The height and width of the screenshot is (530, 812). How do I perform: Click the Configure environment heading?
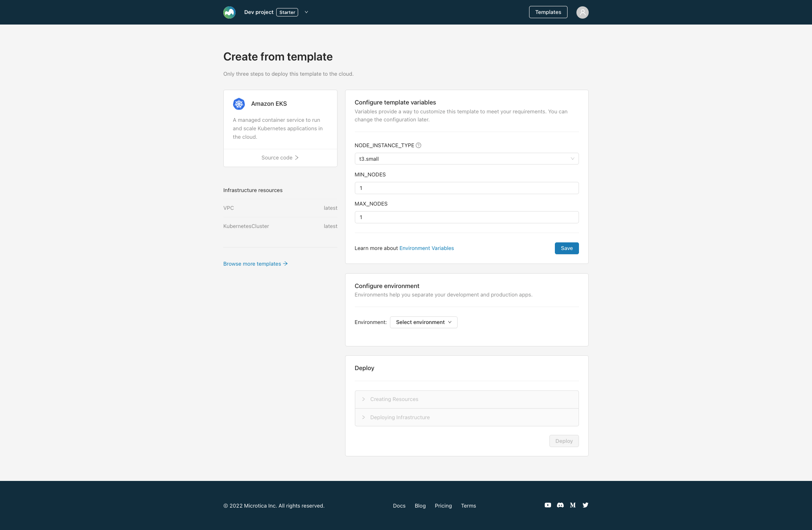click(387, 286)
